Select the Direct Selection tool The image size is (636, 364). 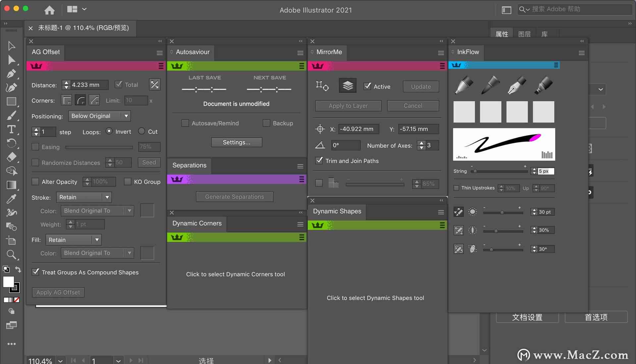(12, 60)
